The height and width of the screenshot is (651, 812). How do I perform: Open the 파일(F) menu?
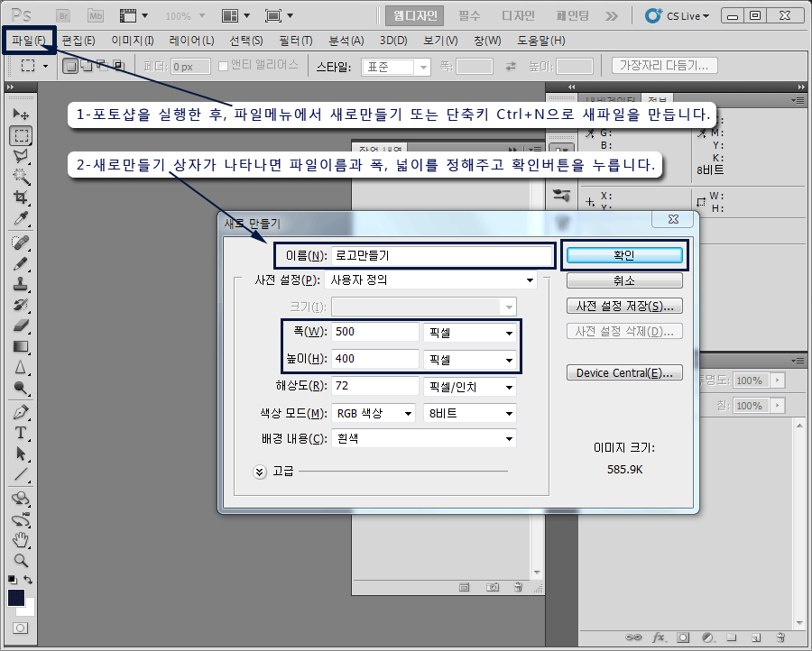(29, 40)
